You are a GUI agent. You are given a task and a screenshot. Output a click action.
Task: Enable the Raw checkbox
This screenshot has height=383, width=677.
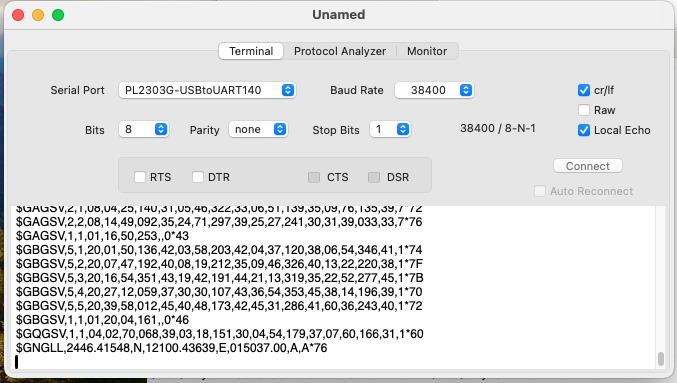click(x=584, y=110)
